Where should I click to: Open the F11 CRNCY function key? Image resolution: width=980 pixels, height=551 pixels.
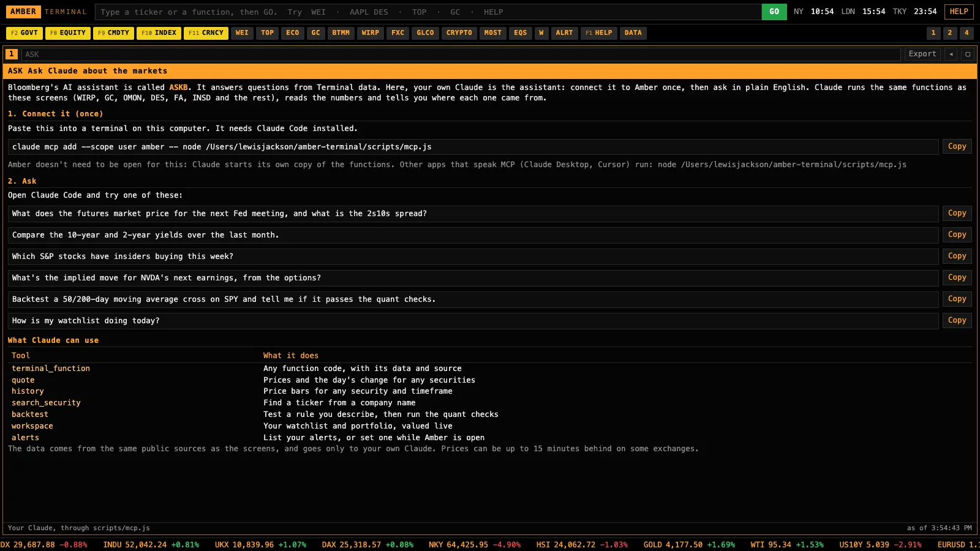(206, 33)
